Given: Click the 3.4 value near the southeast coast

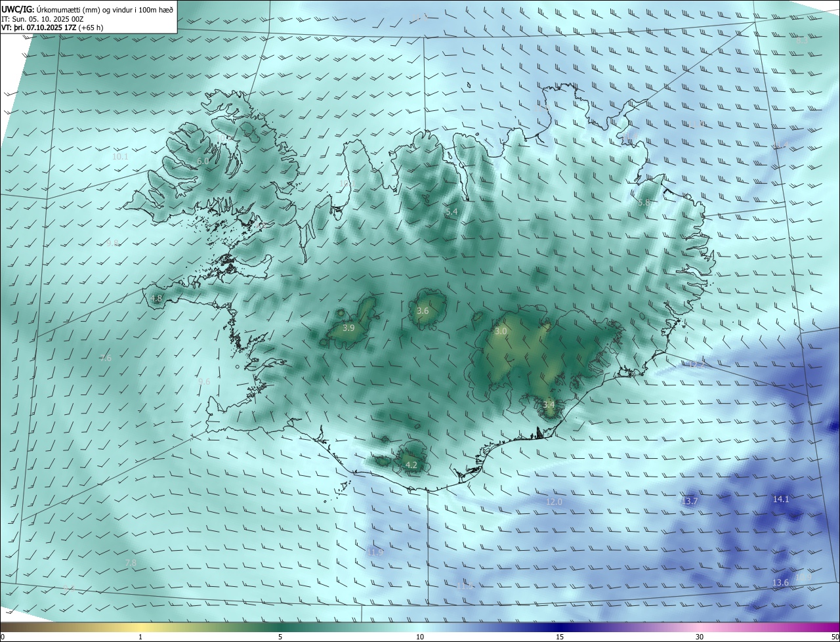Looking at the screenshot, I should pyautogui.click(x=549, y=405).
